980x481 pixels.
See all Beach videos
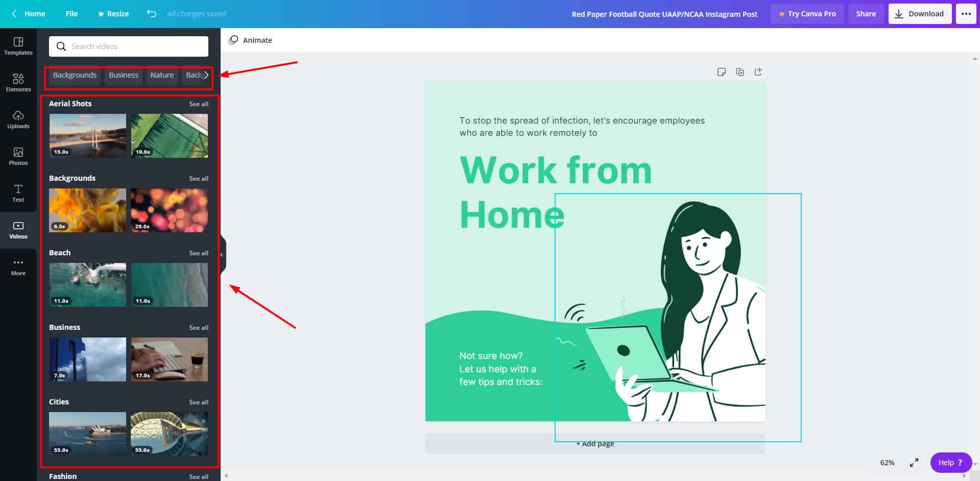click(199, 253)
